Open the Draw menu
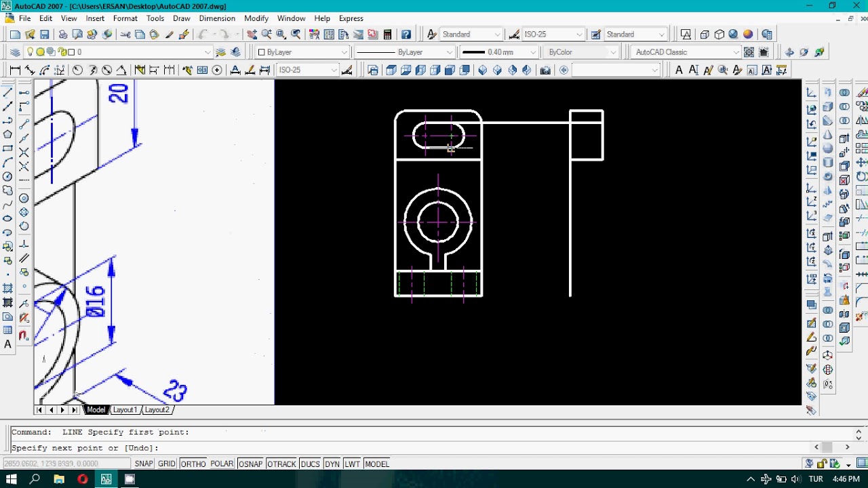 click(182, 18)
